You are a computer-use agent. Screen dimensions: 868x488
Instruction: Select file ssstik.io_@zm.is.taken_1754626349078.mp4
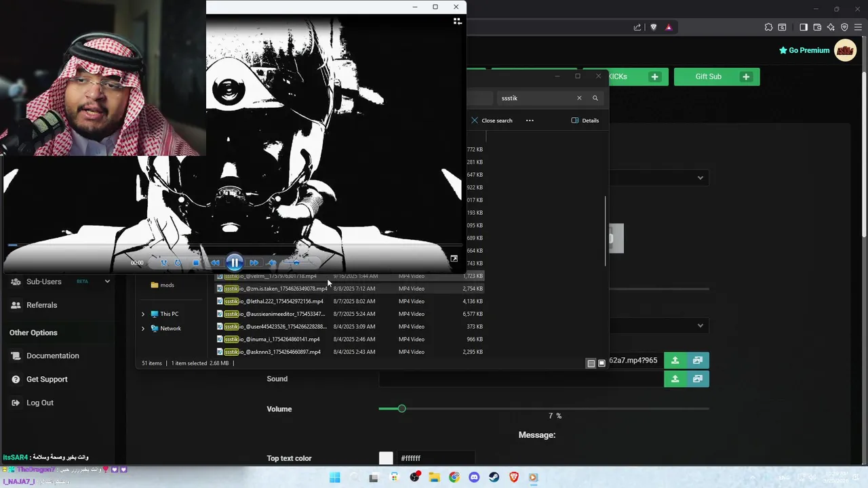[349, 289]
